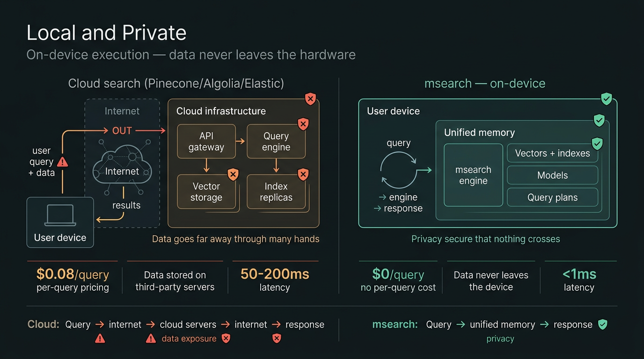Click the arrow from API gateway to Query engine
This screenshot has height=359, width=644.
point(240,141)
